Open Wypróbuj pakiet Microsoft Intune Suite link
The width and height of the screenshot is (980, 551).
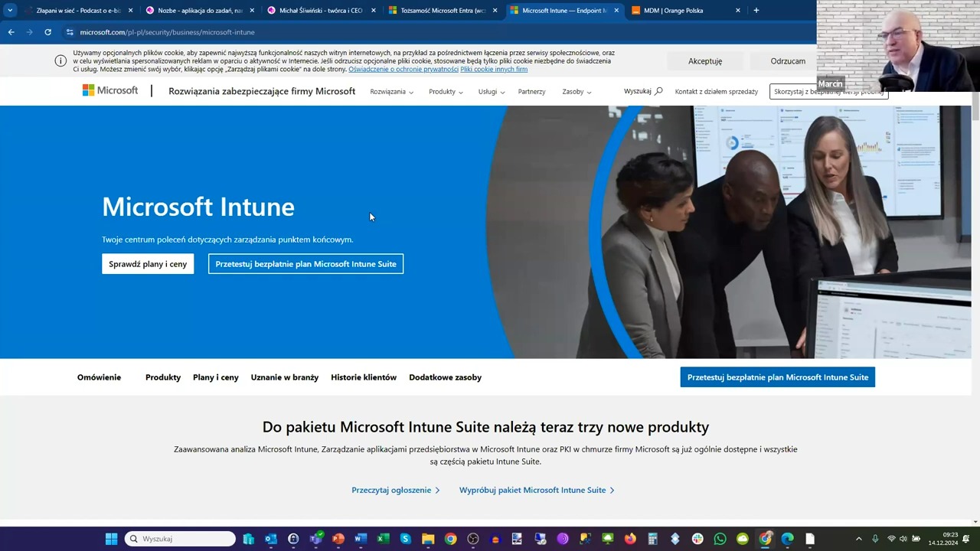537,490
